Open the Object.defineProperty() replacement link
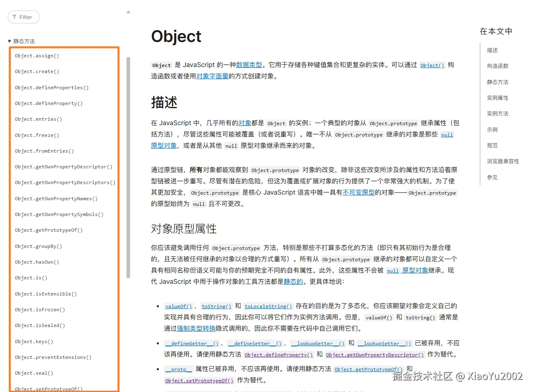Viewport: 533px width, 392px height. point(279,354)
